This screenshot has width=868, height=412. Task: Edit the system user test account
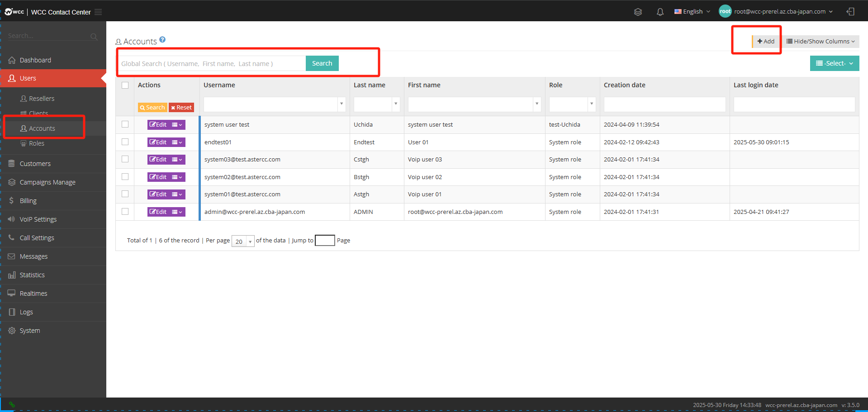coord(158,124)
